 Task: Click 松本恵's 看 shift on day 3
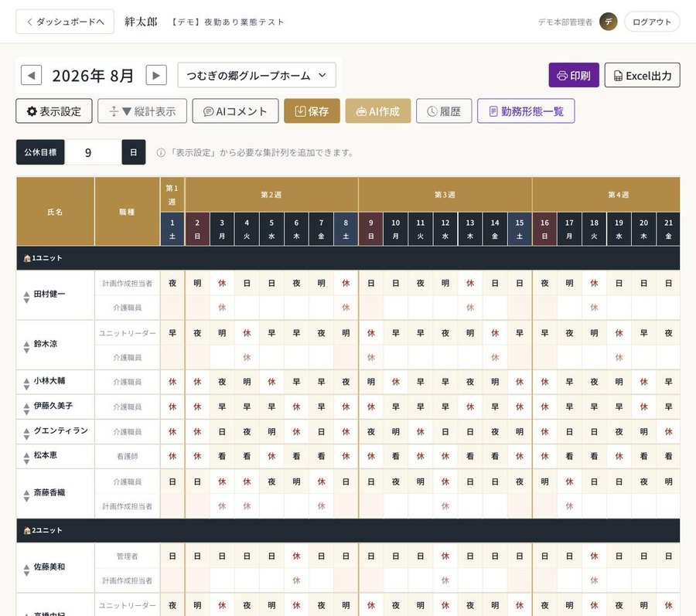pos(222,456)
